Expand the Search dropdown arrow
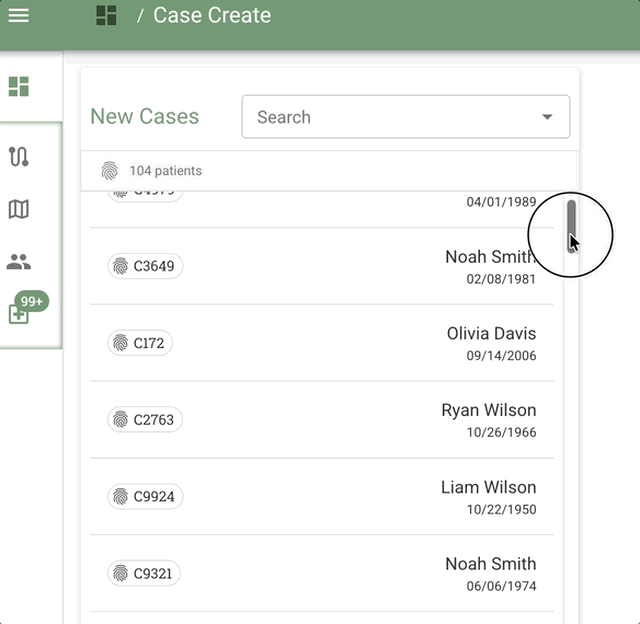This screenshot has height=624, width=640. click(x=547, y=117)
